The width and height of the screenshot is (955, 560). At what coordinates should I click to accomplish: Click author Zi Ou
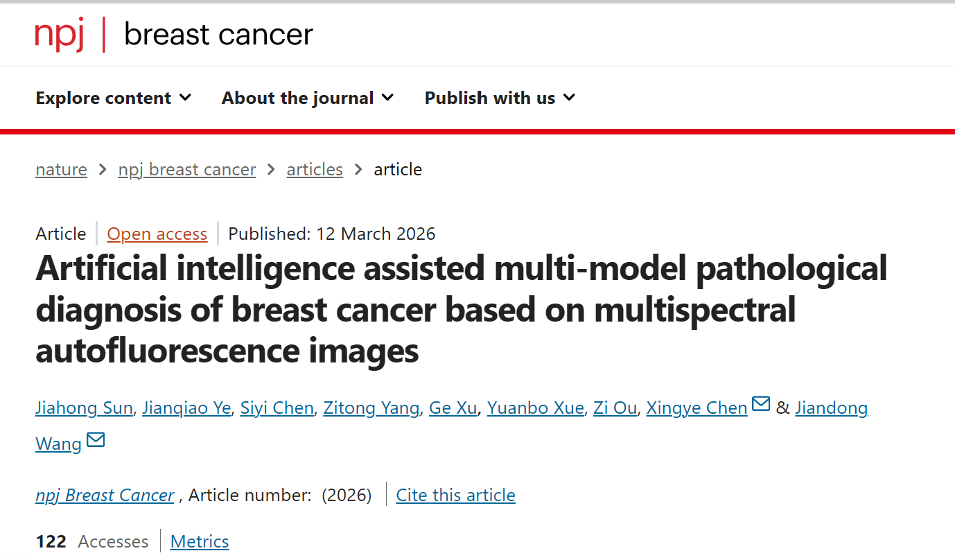pos(615,408)
